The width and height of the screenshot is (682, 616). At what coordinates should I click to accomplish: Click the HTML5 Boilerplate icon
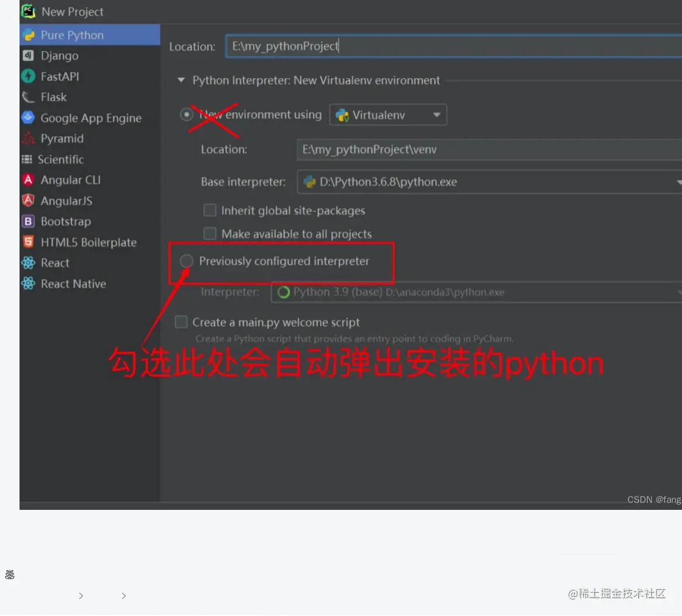(x=28, y=242)
